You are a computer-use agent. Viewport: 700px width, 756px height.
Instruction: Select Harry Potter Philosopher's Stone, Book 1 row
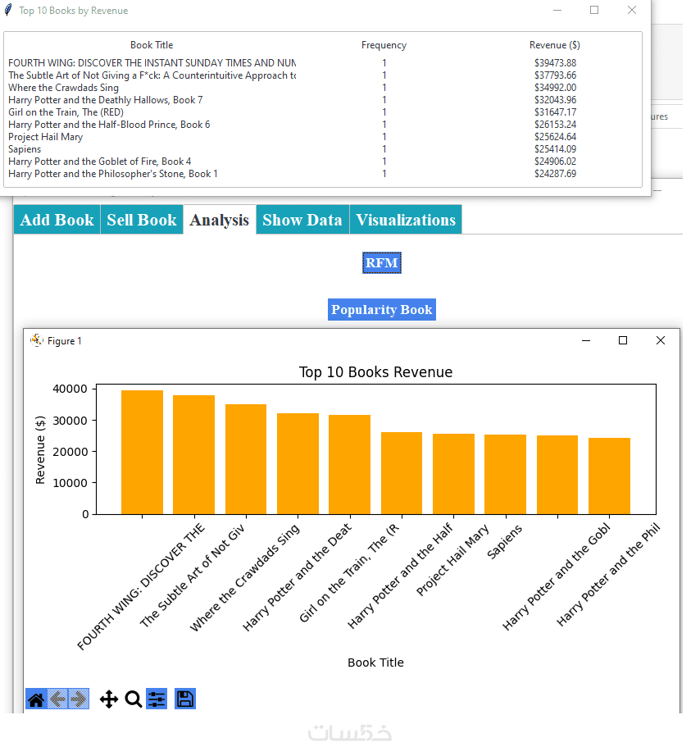tap(322, 174)
